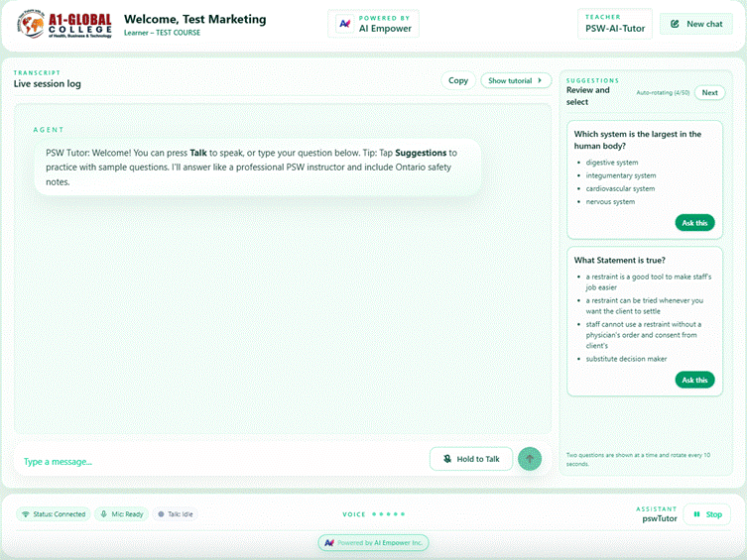Click the PSW-AI-Tutor teacher box
Screen dimensions: 747x560
click(614, 24)
